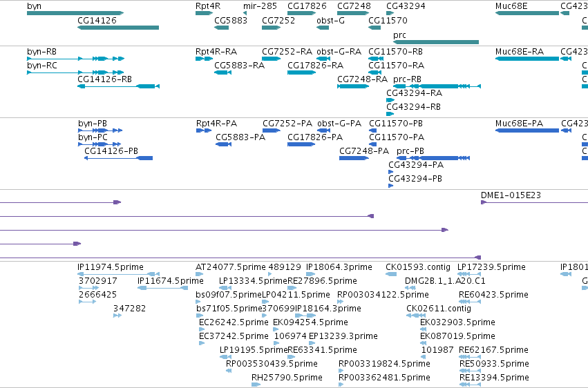Select the EK032903.5prime EST

[x=424, y=329]
